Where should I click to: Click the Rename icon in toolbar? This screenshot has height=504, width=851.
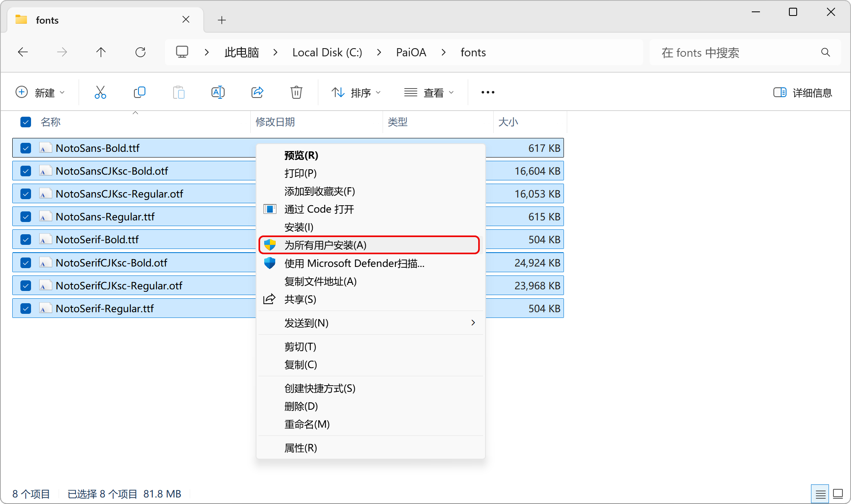(218, 92)
